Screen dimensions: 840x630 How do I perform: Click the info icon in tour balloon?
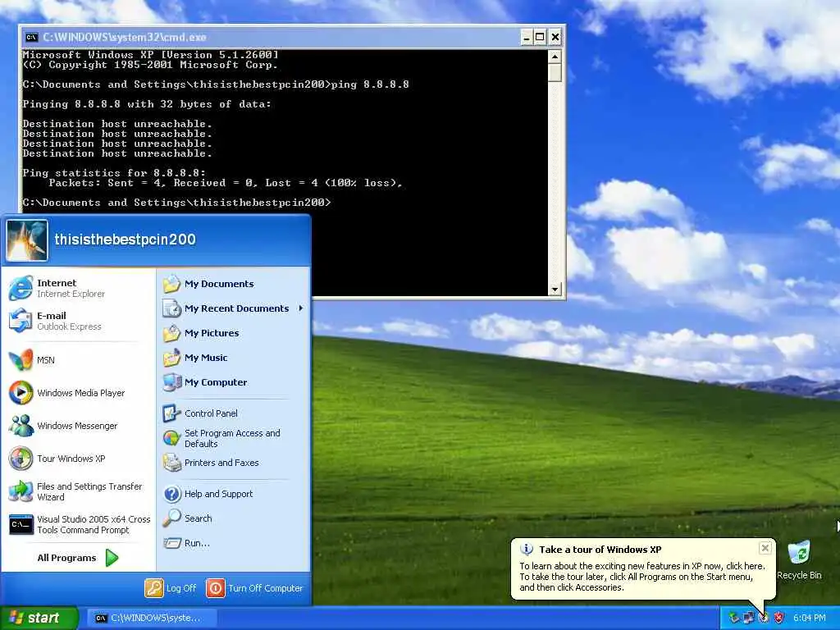pyautogui.click(x=527, y=549)
